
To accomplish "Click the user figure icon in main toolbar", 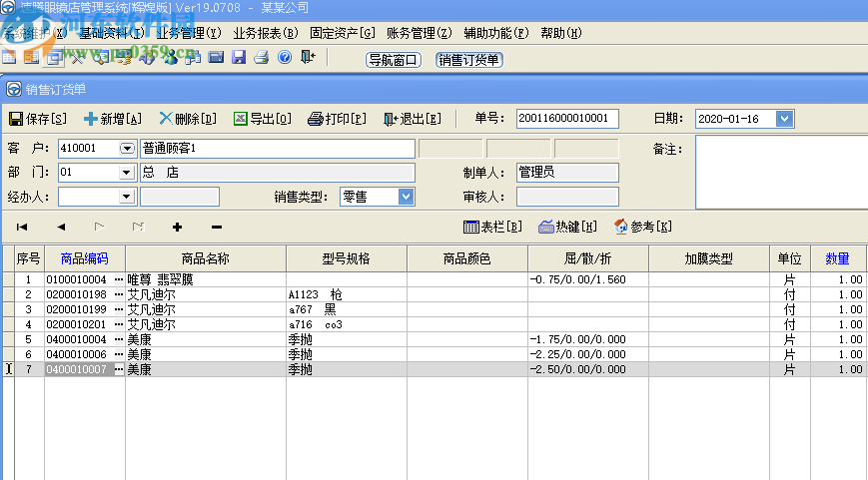I will [x=170, y=57].
